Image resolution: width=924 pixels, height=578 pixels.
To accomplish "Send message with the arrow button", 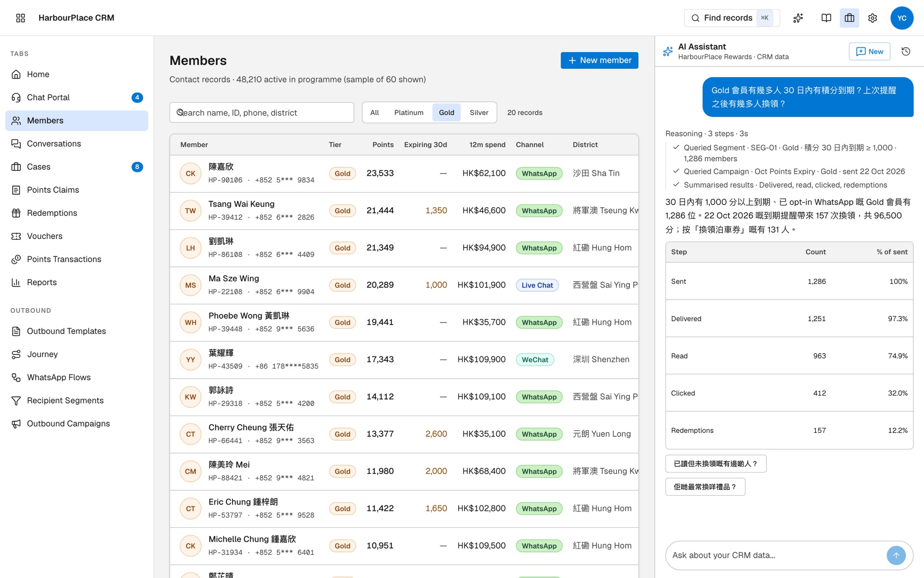I will coord(896,555).
